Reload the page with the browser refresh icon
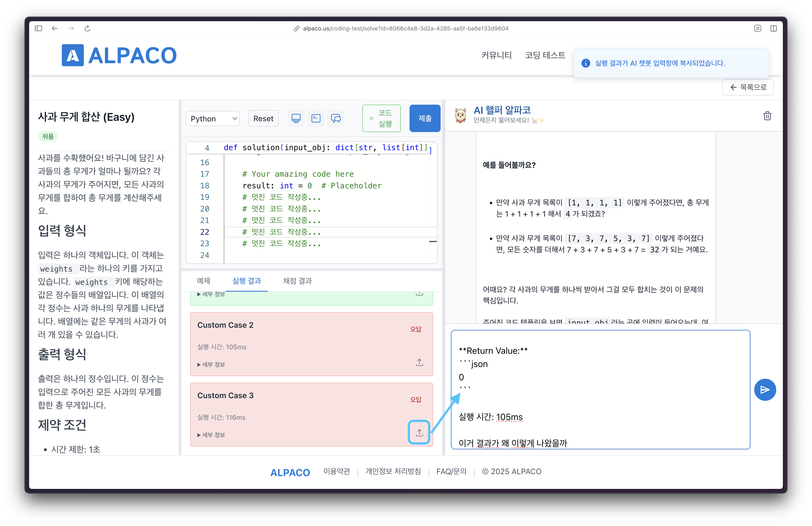This screenshot has width=812, height=526. [87, 28]
